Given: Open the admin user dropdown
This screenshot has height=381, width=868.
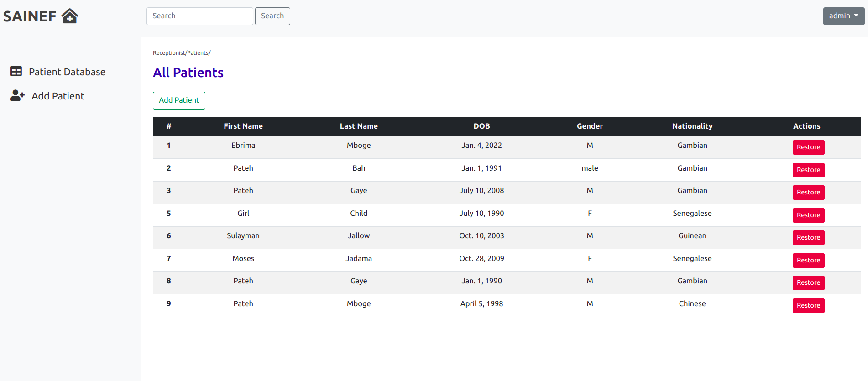Looking at the screenshot, I should click(843, 16).
